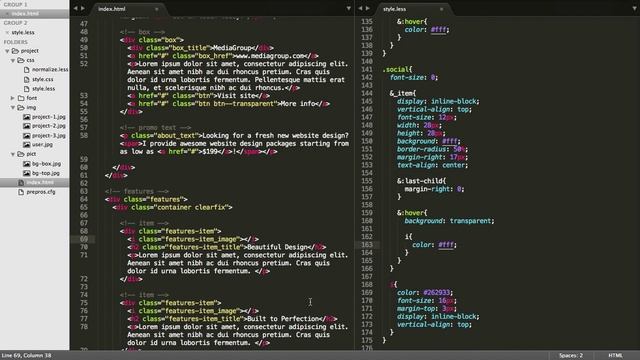Open user.jpg image file
This screenshot has height=360, width=640.
tap(42, 144)
